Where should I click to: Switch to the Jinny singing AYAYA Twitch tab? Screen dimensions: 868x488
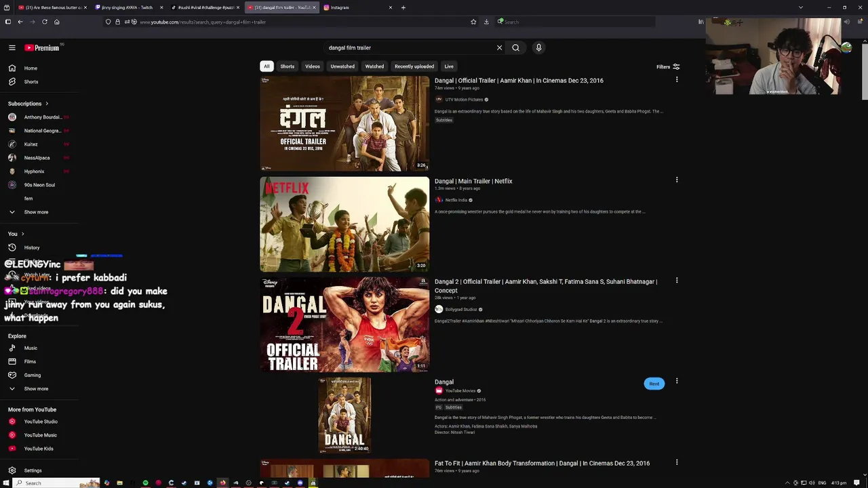point(127,7)
